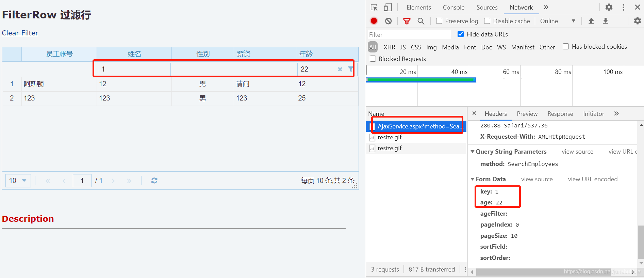Check Blocked Requests option

tap(373, 59)
